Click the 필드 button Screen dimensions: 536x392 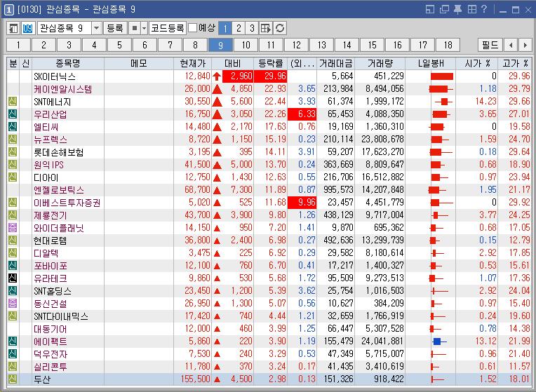click(x=490, y=45)
